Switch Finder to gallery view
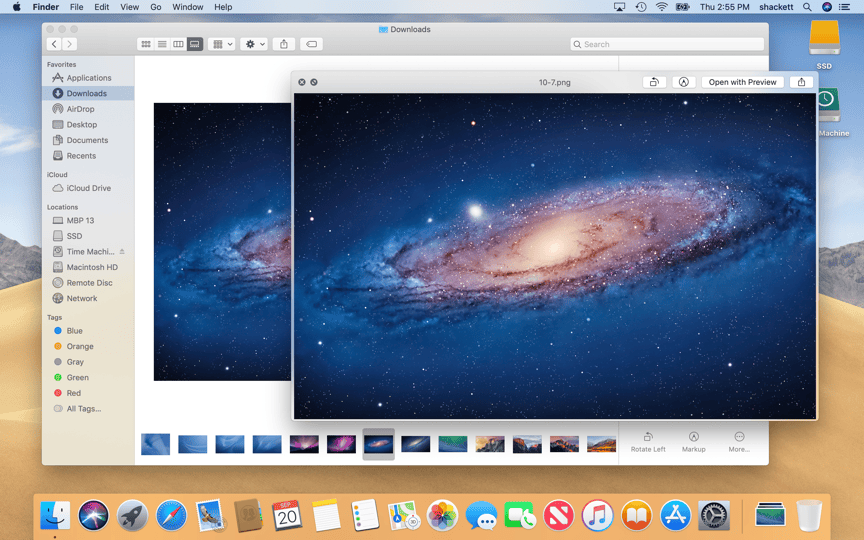 195,44
